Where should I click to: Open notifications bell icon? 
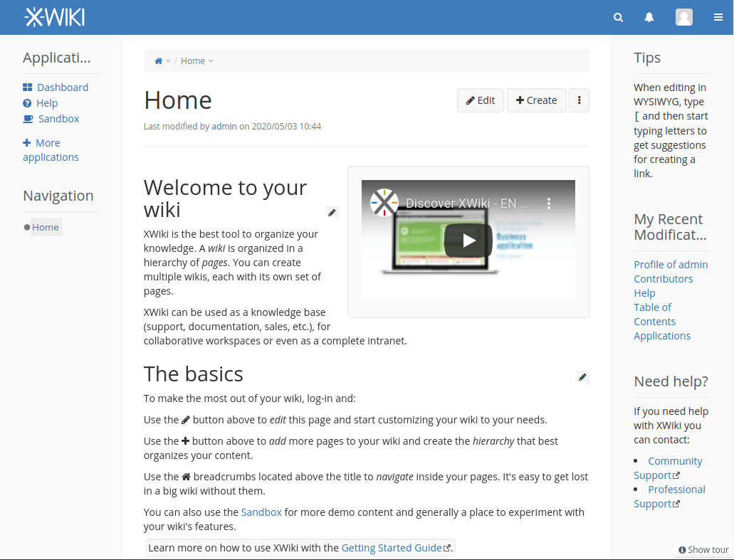[x=649, y=17]
